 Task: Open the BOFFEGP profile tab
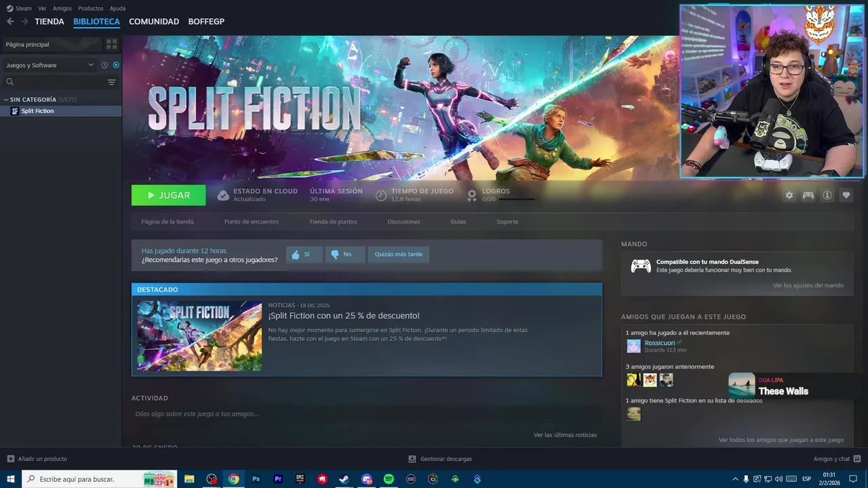point(206,22)
